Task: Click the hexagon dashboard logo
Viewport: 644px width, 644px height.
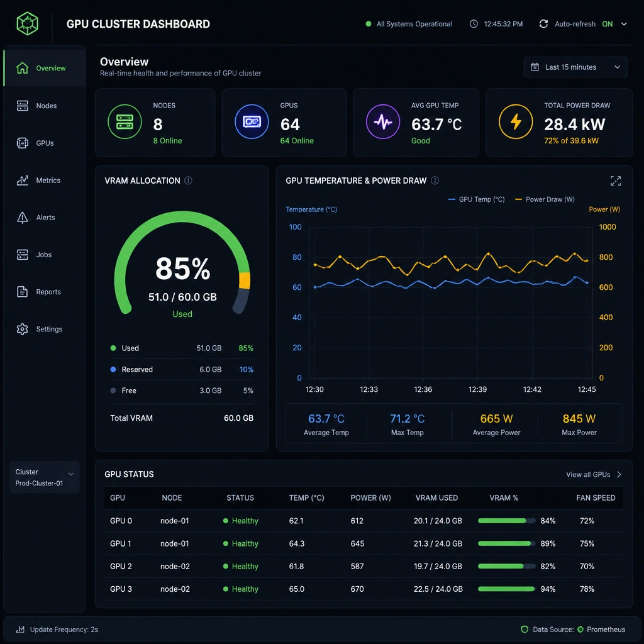Action: [x=28, y=23]
